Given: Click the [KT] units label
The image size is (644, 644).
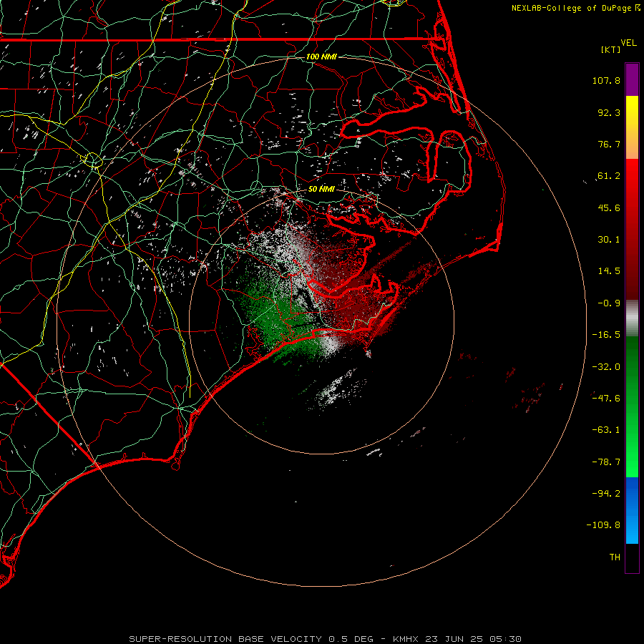Looking at the screenshot, I should (x=611, y=49).
